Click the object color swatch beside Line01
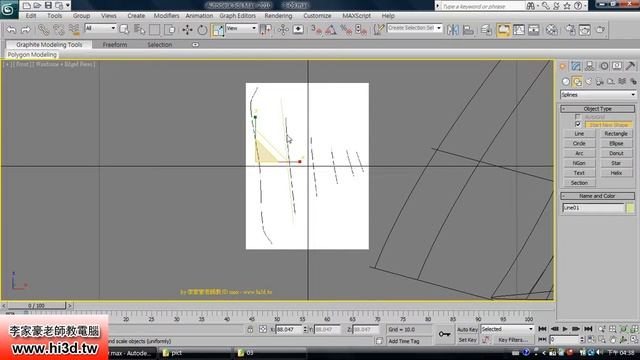This screenshot has width=640, height=360. (x=630, y=208)
